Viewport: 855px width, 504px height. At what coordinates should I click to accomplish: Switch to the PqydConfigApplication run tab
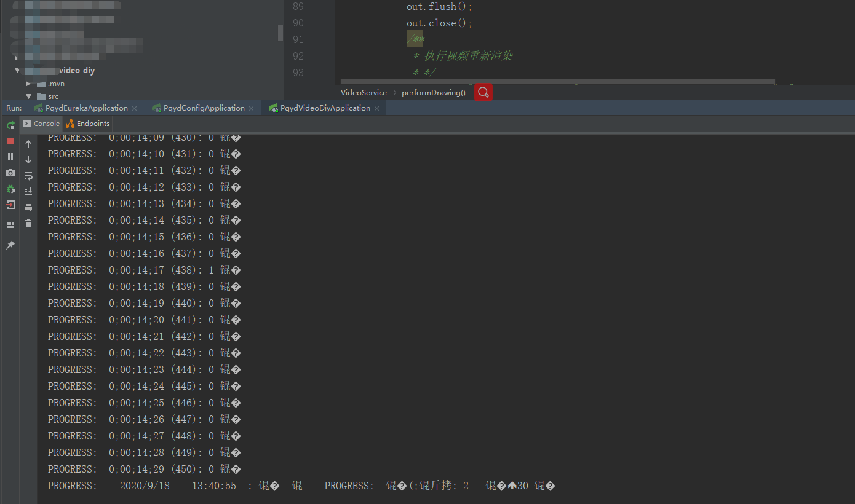204,108
